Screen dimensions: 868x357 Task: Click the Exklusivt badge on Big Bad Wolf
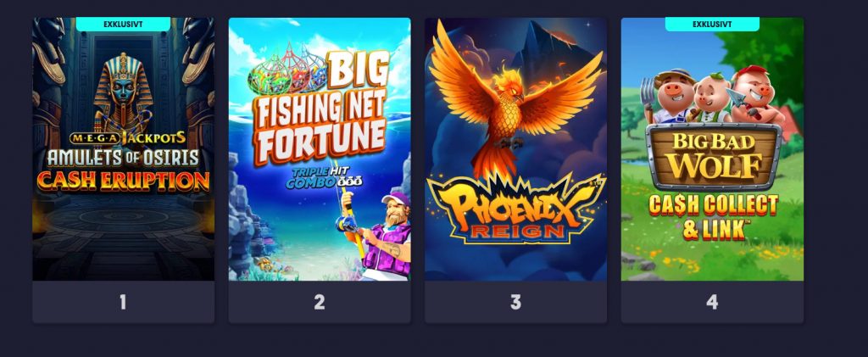[712, 24]
